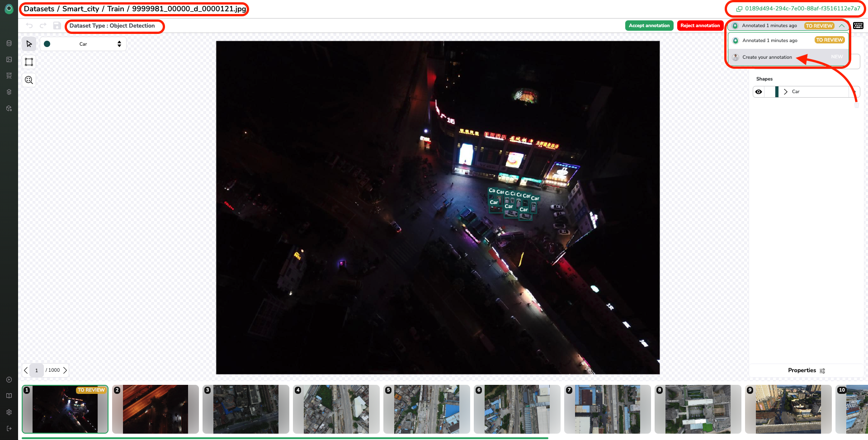
Task: Click the Properties panel label
Action: pos(802,370)
